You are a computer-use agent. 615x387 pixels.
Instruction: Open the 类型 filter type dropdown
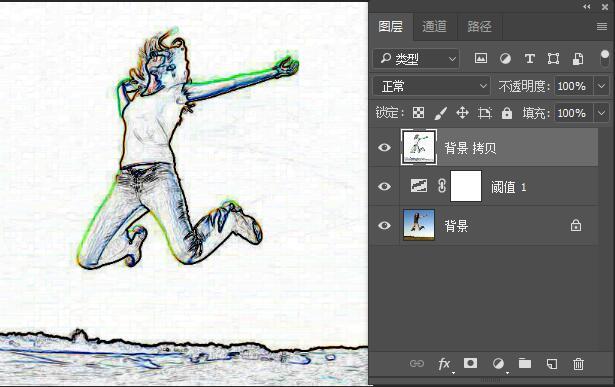click(416, 59)
